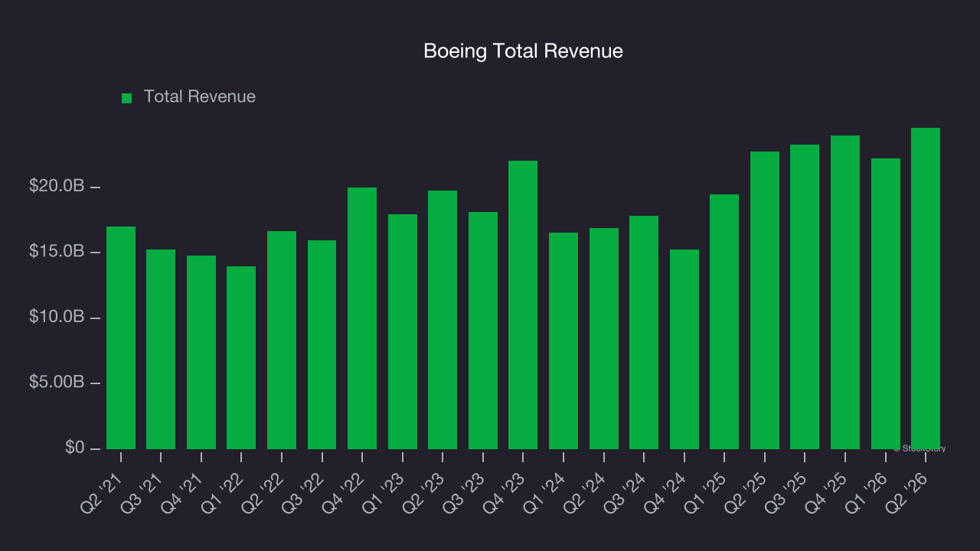Select the Q2 '26 revenue bar
The image size is (980, 551).
click(x=926, y=289)
